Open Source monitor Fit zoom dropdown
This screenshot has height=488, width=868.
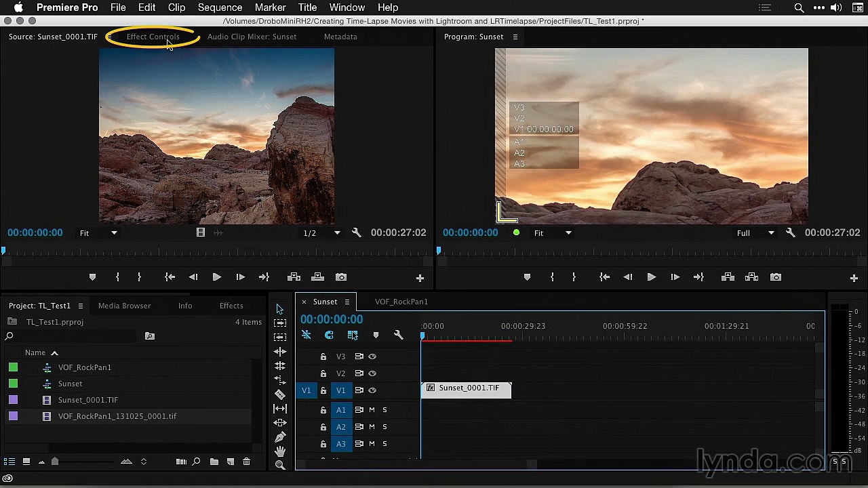(98, 233)
